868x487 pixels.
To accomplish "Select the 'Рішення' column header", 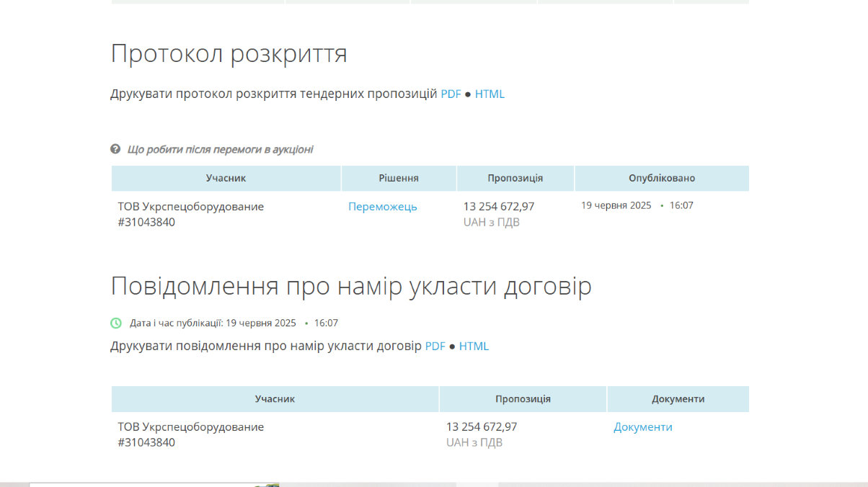I will point(399,178).
